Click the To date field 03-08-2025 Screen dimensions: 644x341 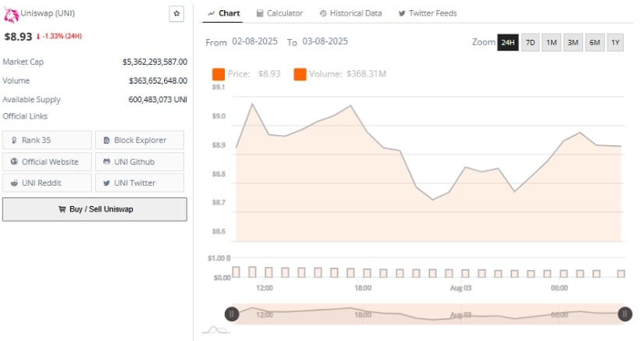coord(325,41)
